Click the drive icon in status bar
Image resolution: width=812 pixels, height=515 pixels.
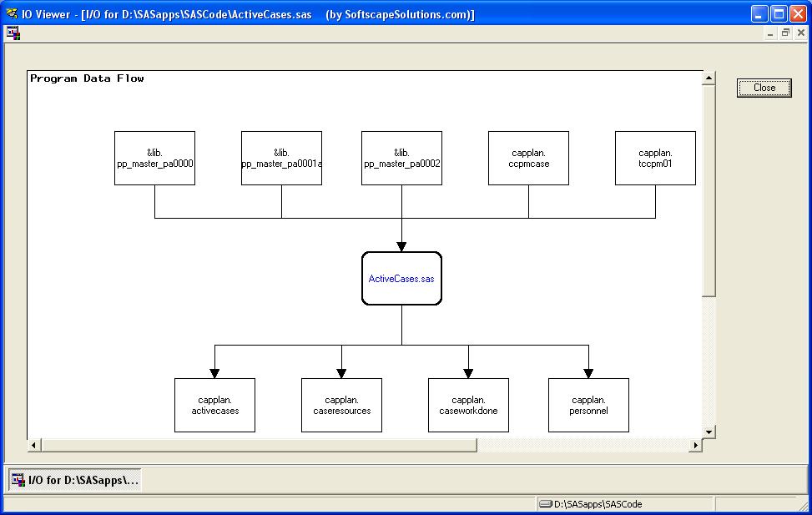point(546,504)
